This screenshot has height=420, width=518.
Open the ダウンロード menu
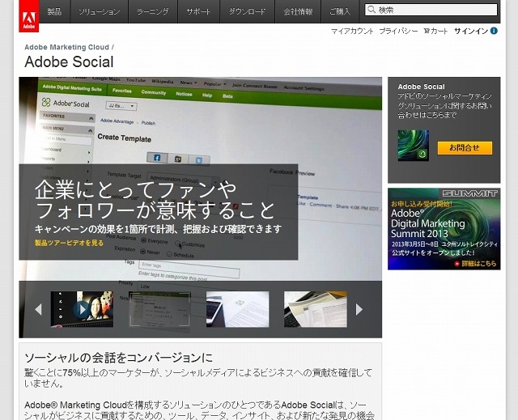tap(247, 11)
